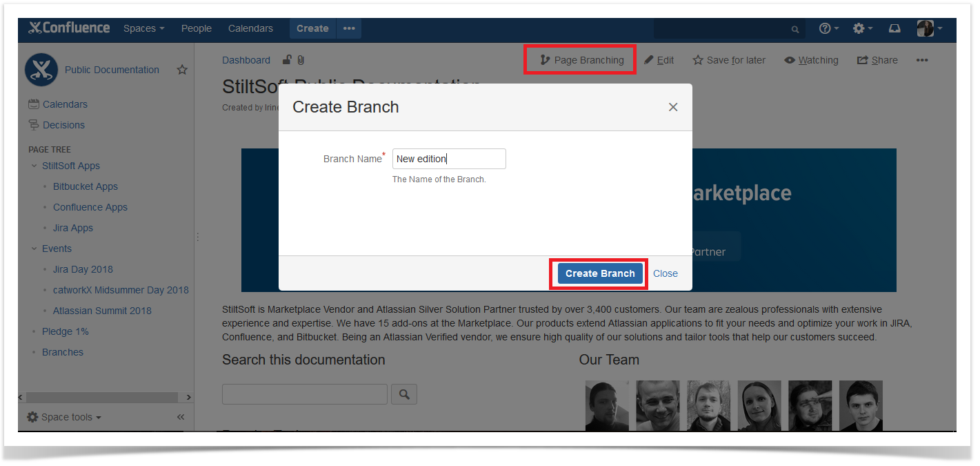Click the Space tools gear icon
This screenshot has width=980, height=466.
click(32, 417)
